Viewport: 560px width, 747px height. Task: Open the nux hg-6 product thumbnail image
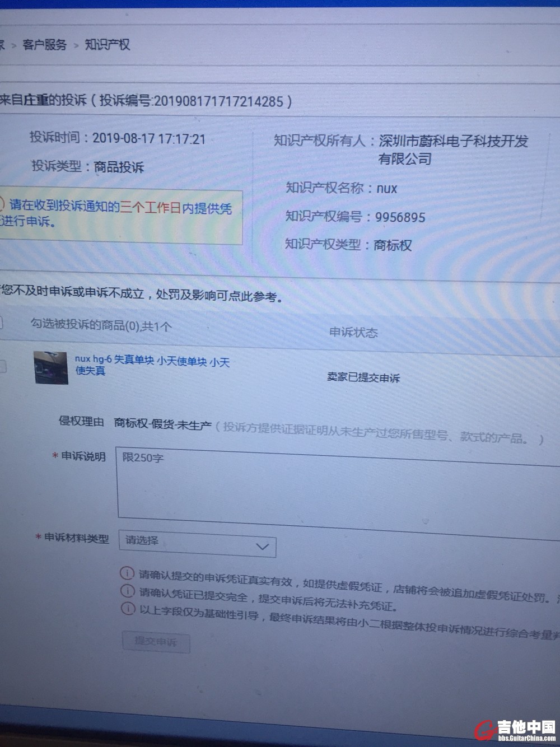[x=51, y=368]
